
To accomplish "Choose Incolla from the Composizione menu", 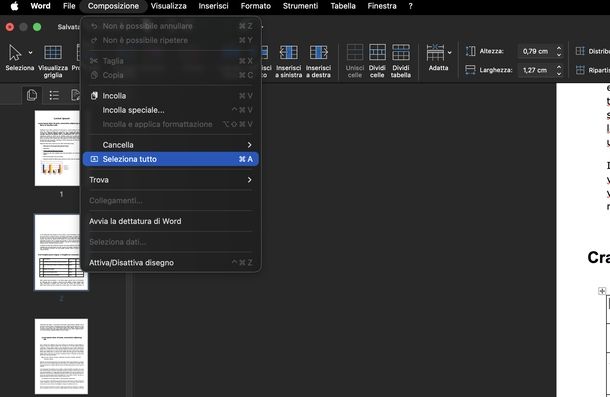I will 171,96.
